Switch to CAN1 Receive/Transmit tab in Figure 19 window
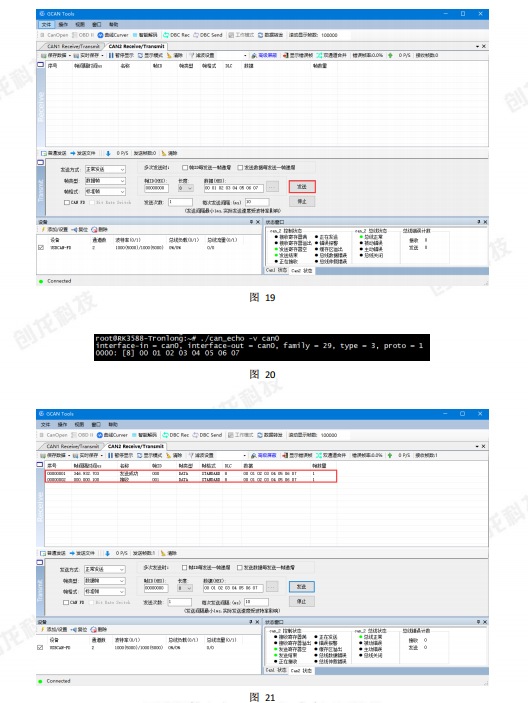This screenshot has height=703, width=528. tap(74, 46)
